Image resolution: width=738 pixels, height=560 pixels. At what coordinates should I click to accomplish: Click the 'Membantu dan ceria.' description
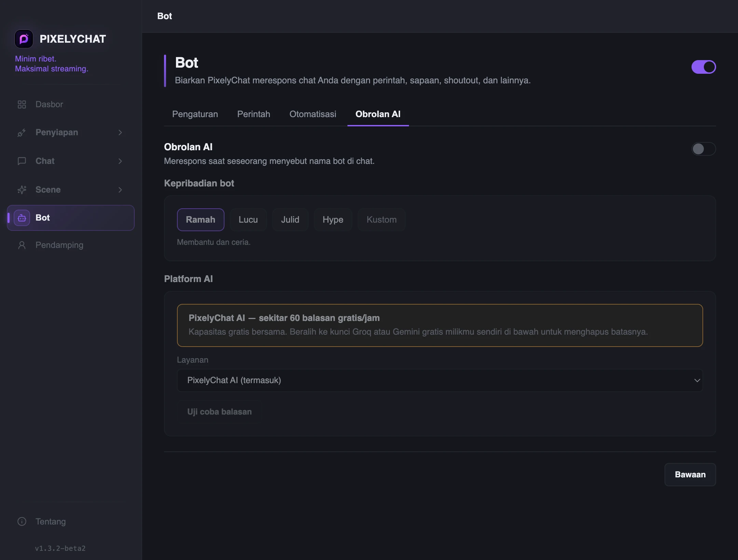point(214,242)
